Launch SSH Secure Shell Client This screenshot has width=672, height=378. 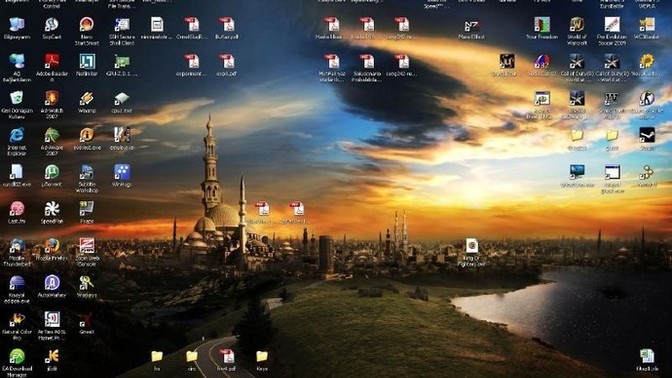(122, 25)
